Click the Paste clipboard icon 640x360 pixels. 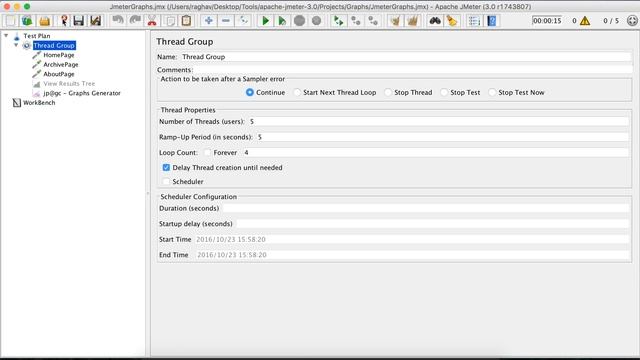coord(186,21)
